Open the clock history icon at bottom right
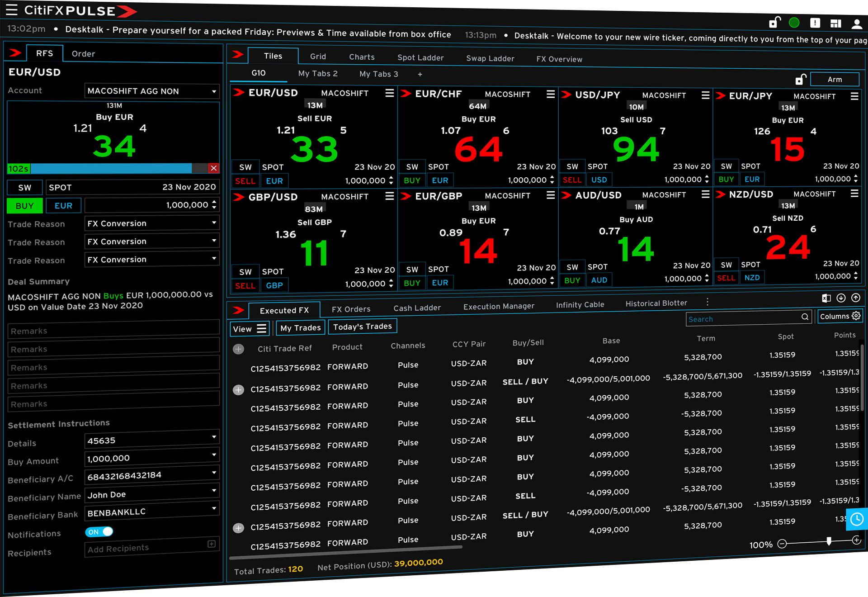The height and width of the screenshot is (597, 868). pos(857,519)
